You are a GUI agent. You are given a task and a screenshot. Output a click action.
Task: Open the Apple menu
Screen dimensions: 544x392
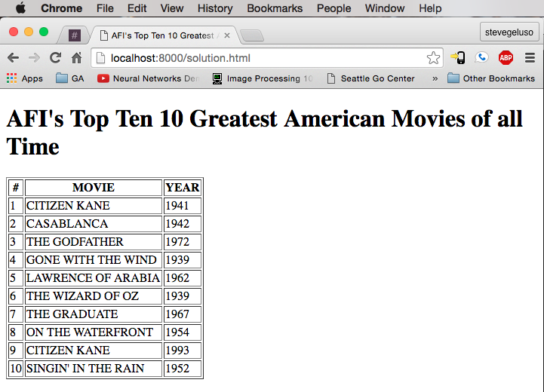pos(20,8)
